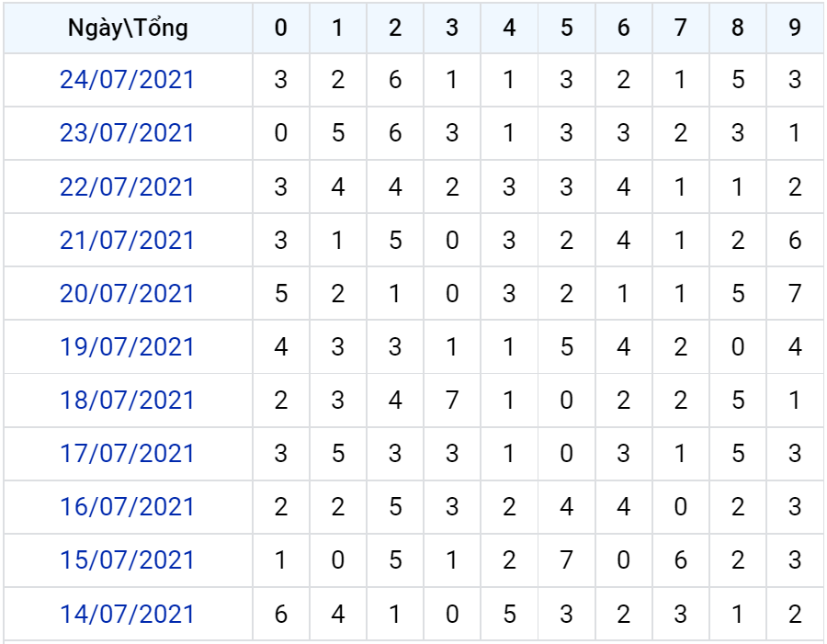Select value 7 in 15/07/2021 row
This screenshot has width=827, height=644.
click(x=566, y=559)
